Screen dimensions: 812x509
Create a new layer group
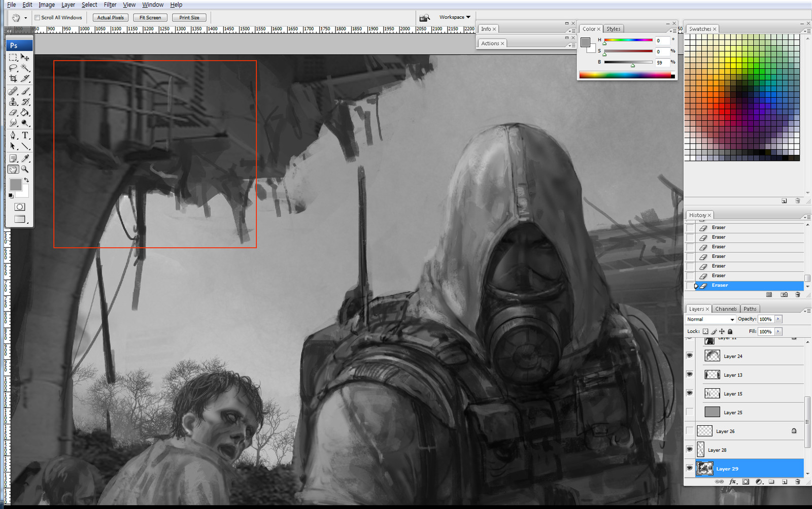pos(771,482)
